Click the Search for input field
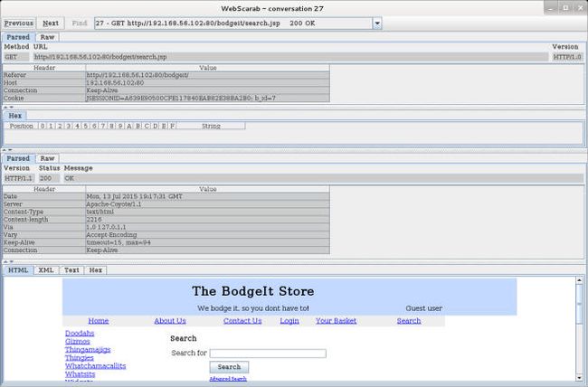588x387 pixels. 268,354
